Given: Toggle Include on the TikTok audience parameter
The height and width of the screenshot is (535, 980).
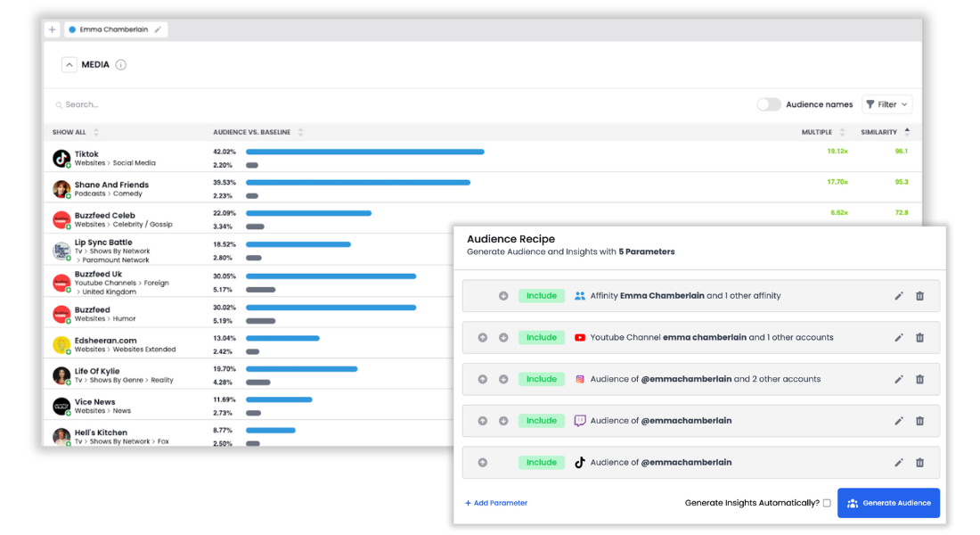Looking at the screenshot, I should pyautogui.click(x=542, y=463).
